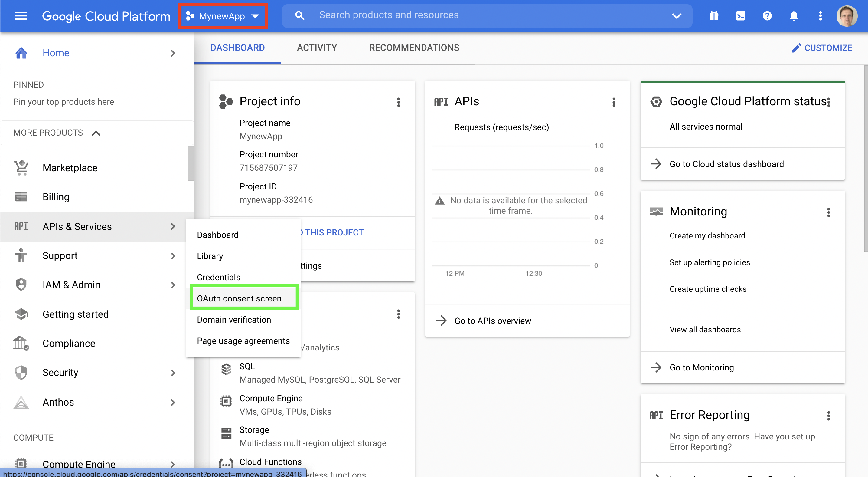Activate Cloud Shell terminal icon
868x477 pixels.
740,16
